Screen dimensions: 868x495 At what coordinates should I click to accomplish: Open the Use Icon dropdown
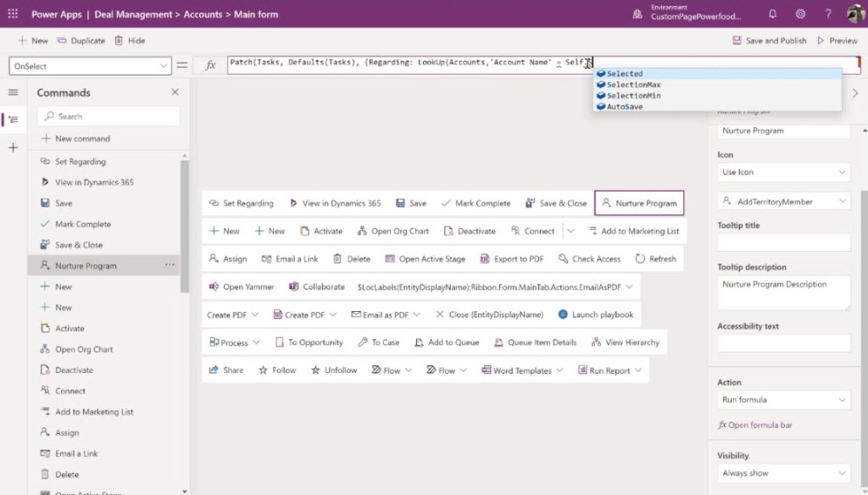coord(783,172)
